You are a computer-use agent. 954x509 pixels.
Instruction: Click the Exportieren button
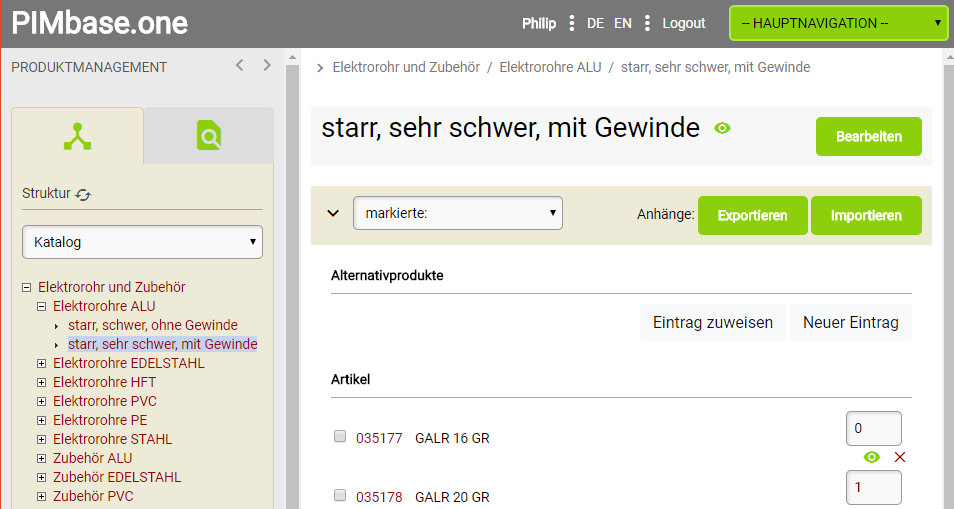752,215
